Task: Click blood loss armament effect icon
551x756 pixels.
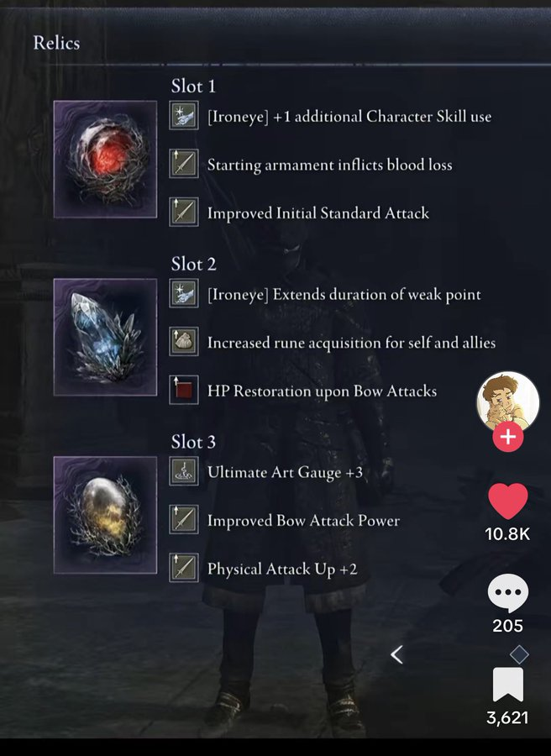Action: [x=184, y=164]
